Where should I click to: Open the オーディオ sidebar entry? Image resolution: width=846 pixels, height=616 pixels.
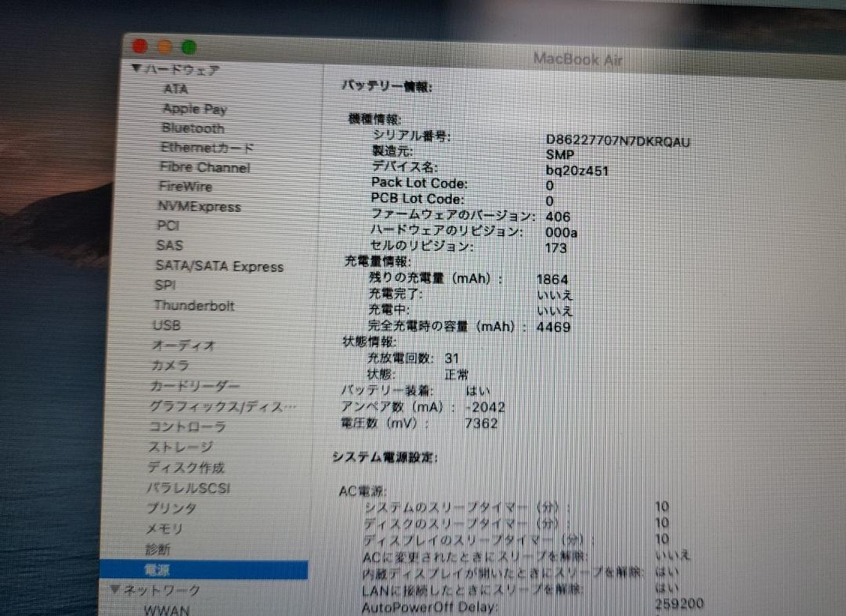pyautogui.click(x=183, y=345)
